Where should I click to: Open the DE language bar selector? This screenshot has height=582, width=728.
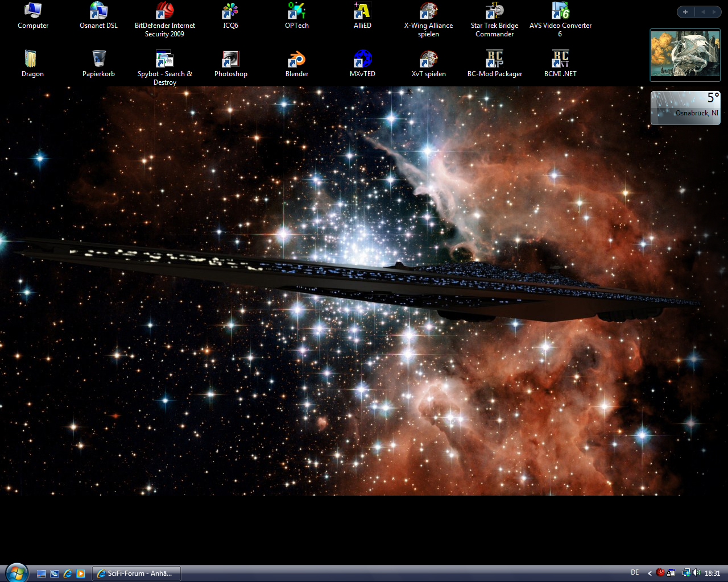coord(635,573)
